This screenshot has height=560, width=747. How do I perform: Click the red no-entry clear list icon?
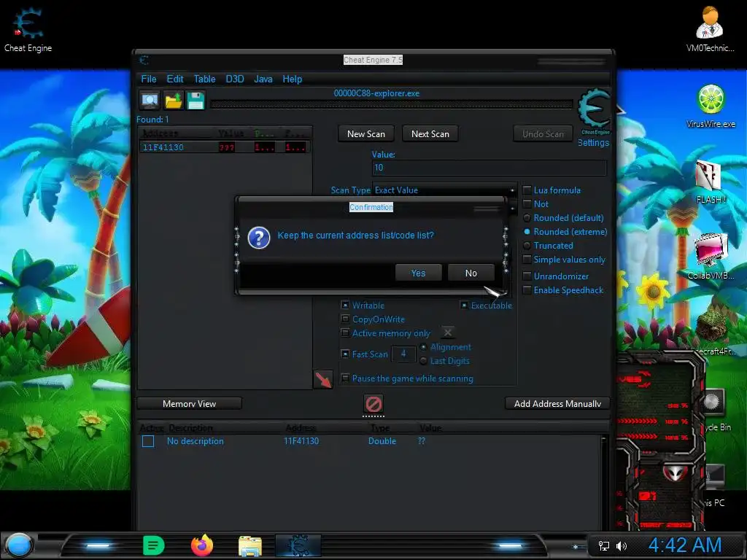coord(373,404)
